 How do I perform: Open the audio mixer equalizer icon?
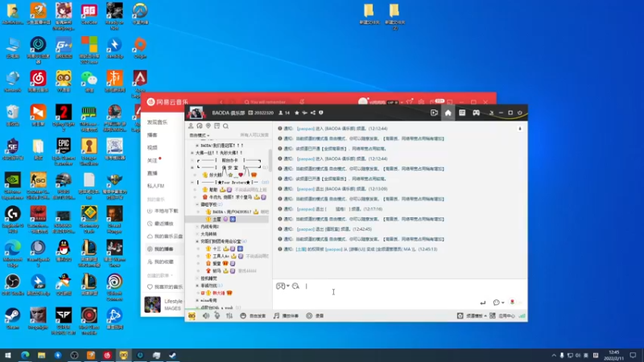[x=229, y=315]
